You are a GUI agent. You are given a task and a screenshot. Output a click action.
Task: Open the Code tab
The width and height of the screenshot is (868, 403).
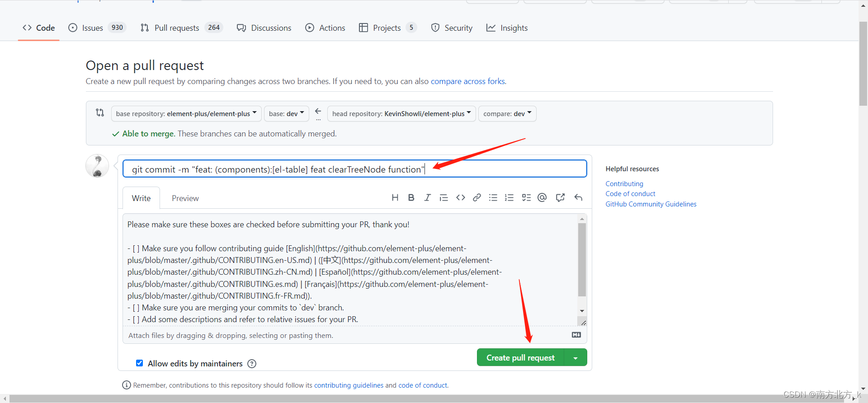tap(39, 28)
